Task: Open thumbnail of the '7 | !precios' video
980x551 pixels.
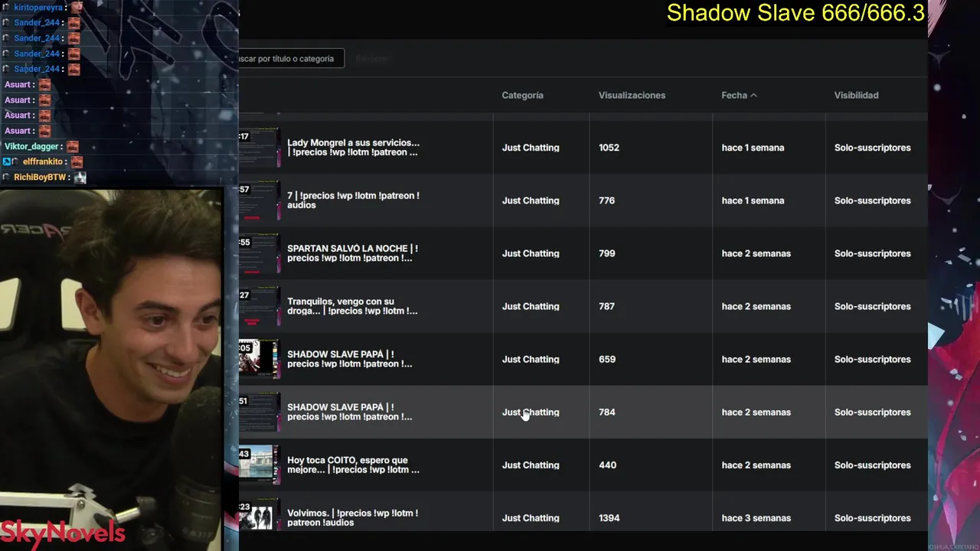Action: (x=260, y=201)
